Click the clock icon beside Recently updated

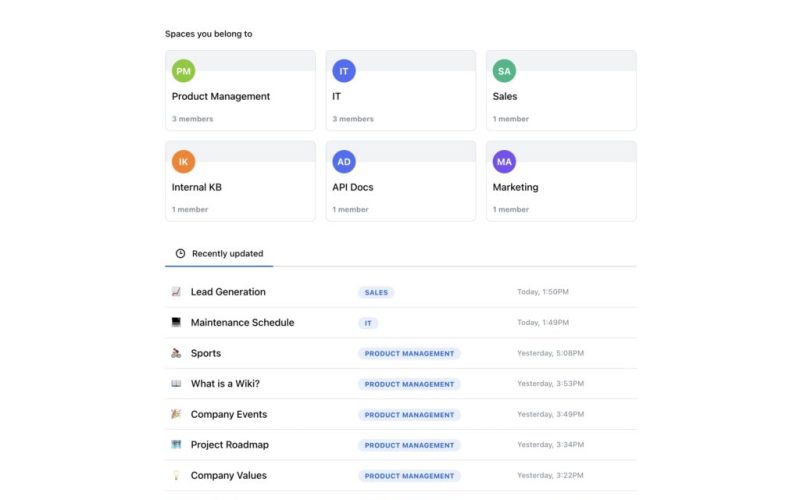[180, 254]
